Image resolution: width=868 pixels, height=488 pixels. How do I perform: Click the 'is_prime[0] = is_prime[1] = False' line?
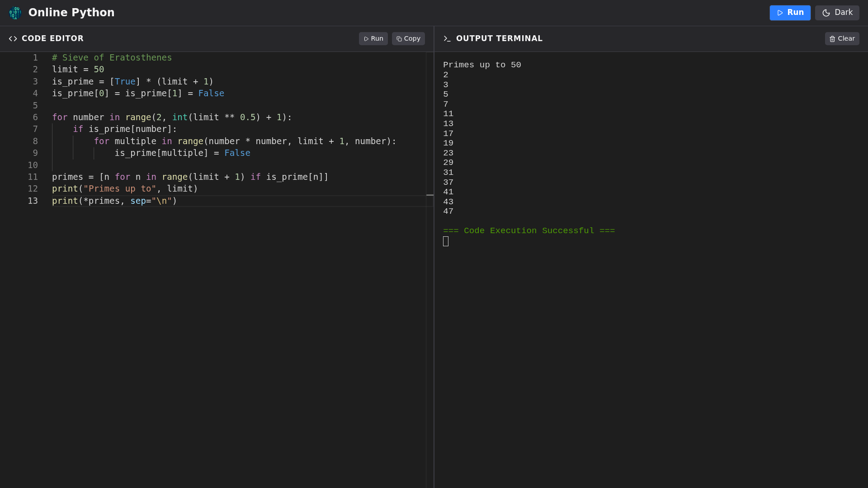(x=138, y=94)
